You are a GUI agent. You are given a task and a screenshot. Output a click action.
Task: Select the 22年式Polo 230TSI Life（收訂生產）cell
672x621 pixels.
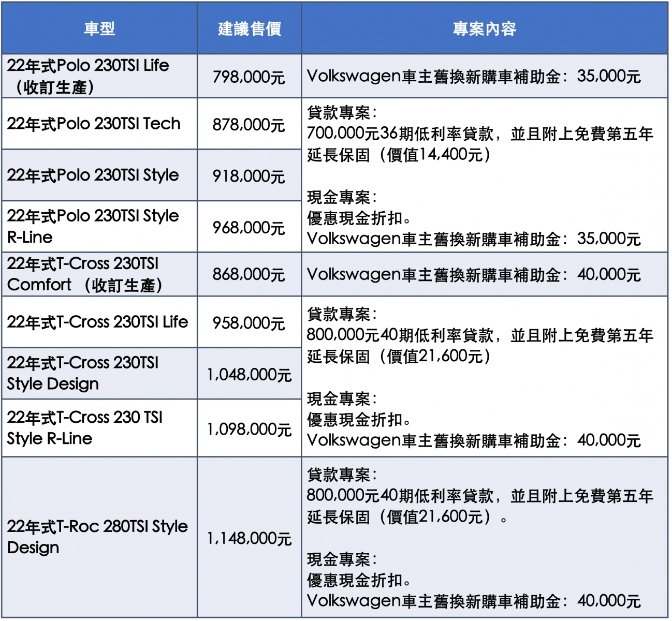99,76
